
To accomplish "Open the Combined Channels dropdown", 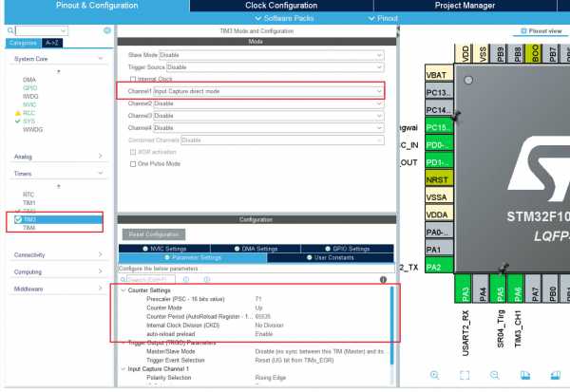I will click(x=282, y=140).
